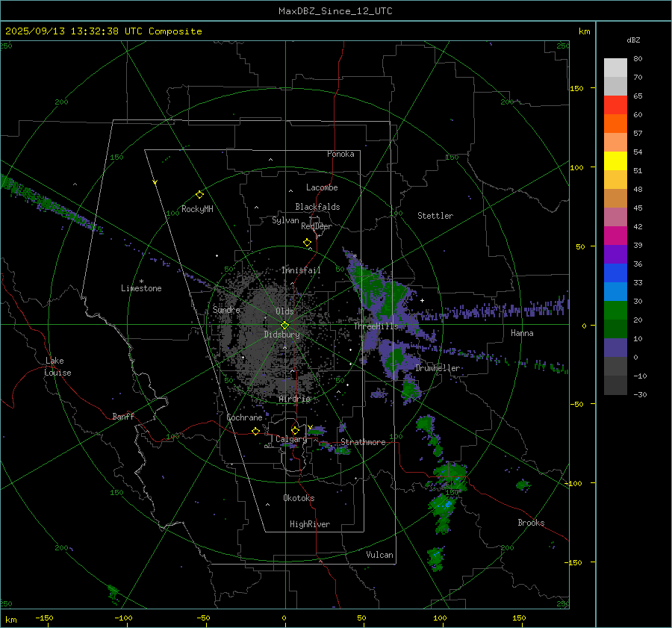Select the Brooks label
This screenshot has height=628, width=672.
pos(531,523)
